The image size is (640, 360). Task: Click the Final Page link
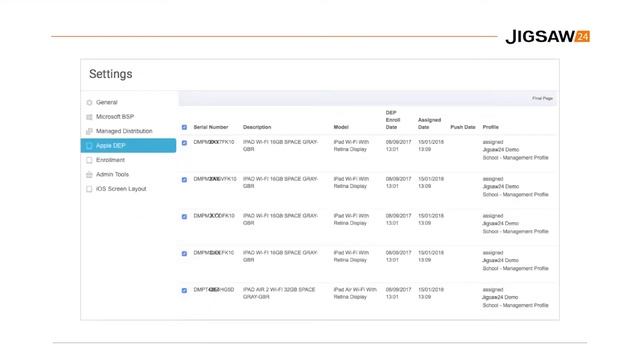pyautogui.click(x=542, y=98)
